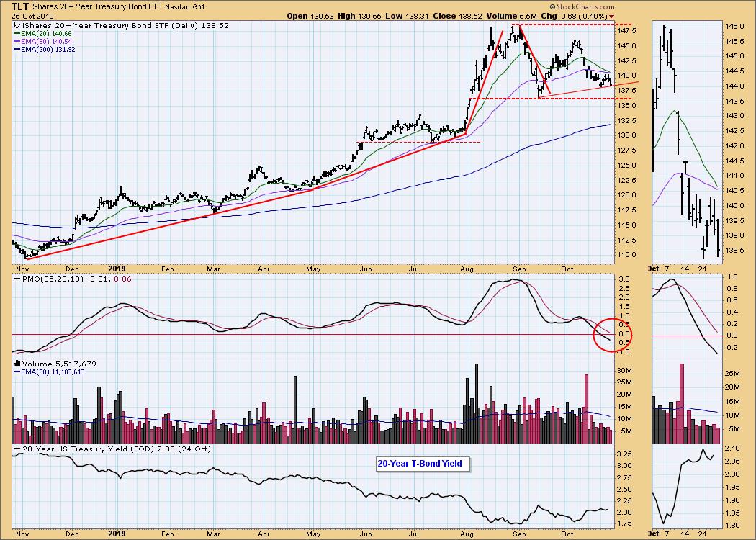Screen dimensions: 756x540
Task: Click the 0.8 label on the zoomed PMO axis
Action: (x=734, y=289)
